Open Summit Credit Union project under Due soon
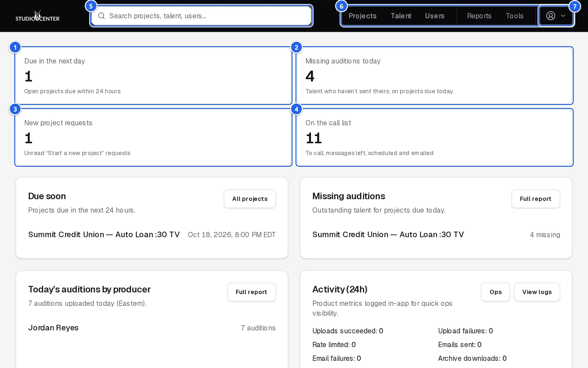Viewport: 588px width, 368px height. pos(104,235)
